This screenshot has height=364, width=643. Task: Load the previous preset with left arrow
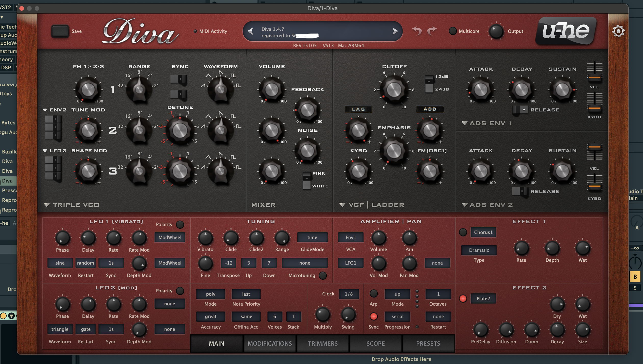[250, 31]
